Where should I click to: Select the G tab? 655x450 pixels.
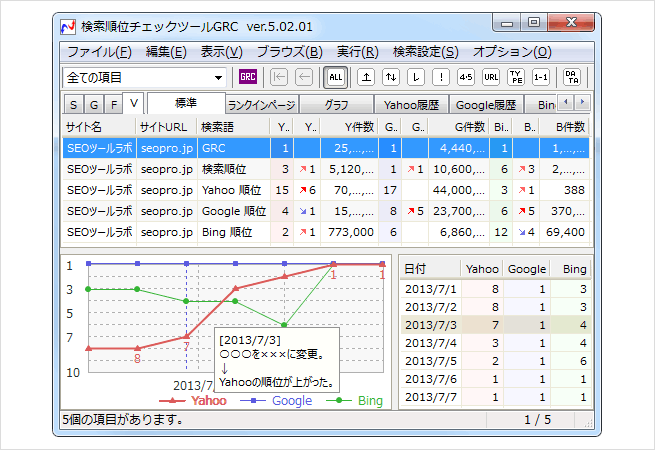click(94, 104)
